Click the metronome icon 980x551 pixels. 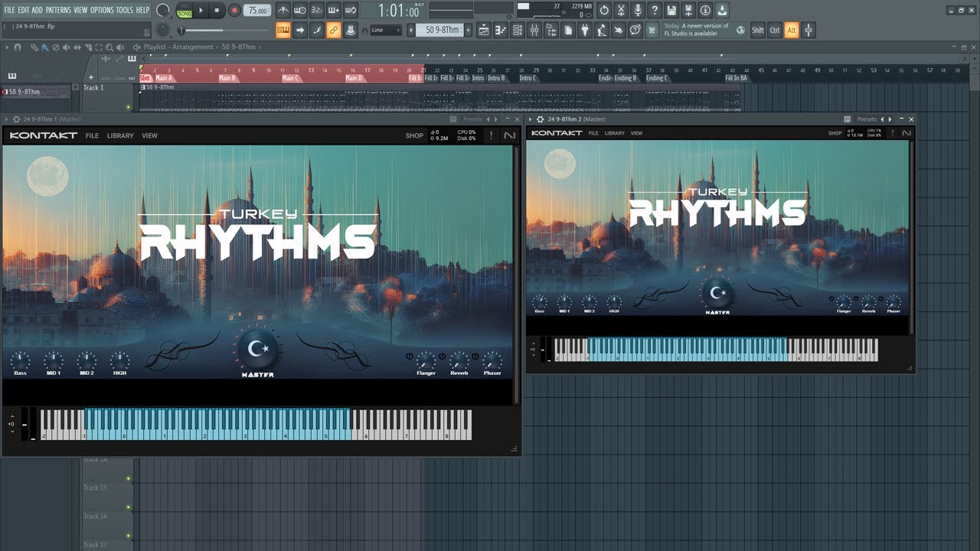coord(283,11)
